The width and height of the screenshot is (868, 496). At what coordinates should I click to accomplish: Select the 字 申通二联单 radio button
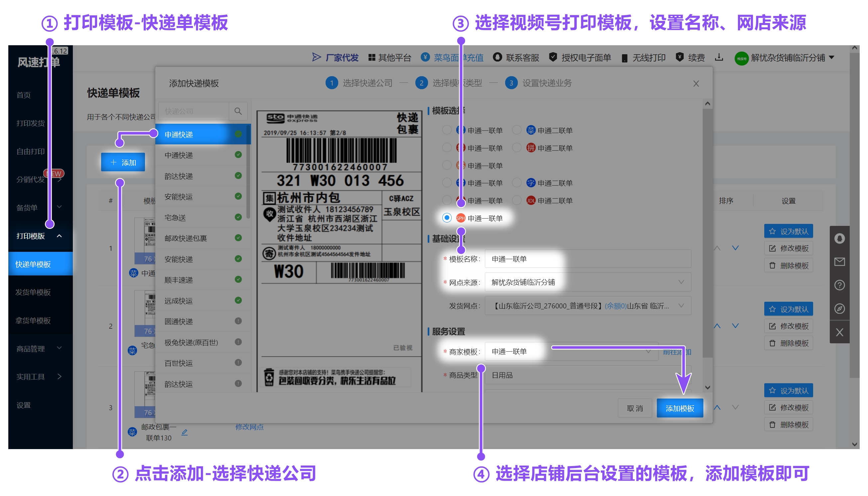click(516, 183)
